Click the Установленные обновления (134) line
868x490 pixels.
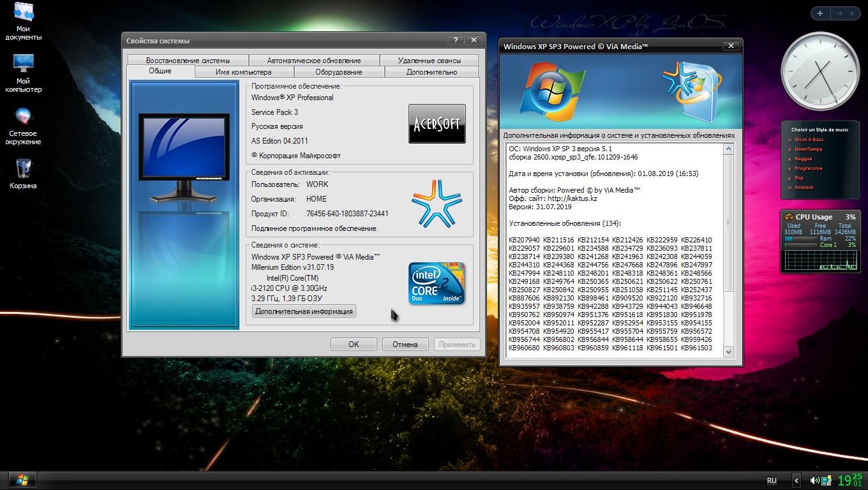[x=565, y=223]
